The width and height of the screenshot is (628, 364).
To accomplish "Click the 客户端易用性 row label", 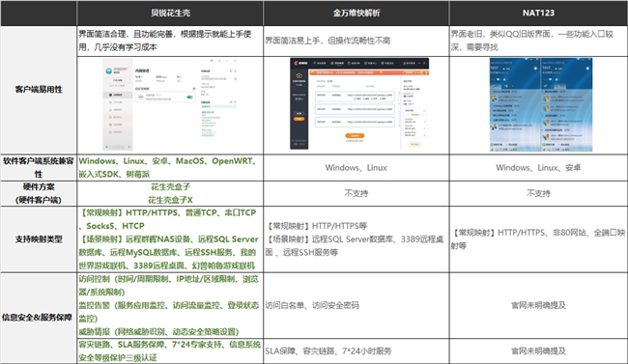I will (39, 89).
